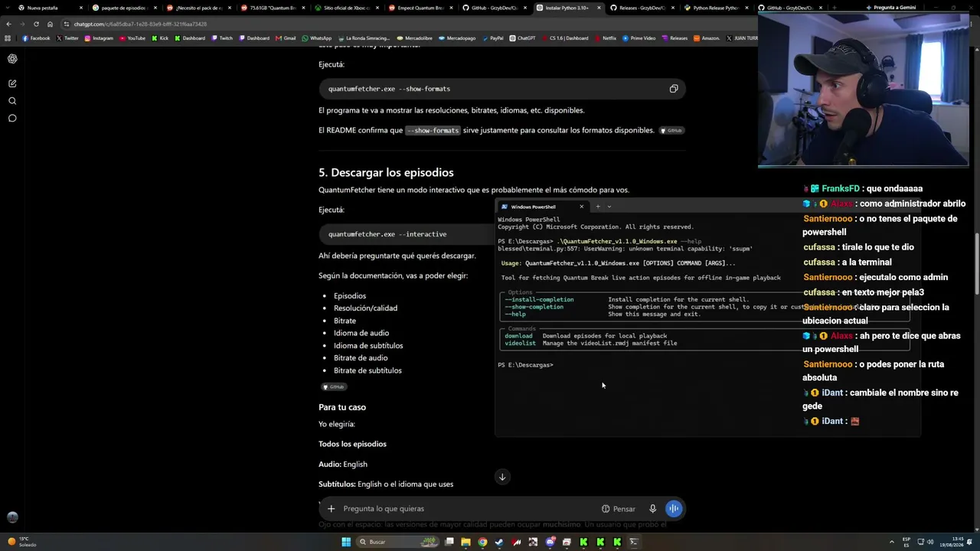Open Discord from the taskbar
This screenshot has width=980, height=551.
click(x=550, y=542)
